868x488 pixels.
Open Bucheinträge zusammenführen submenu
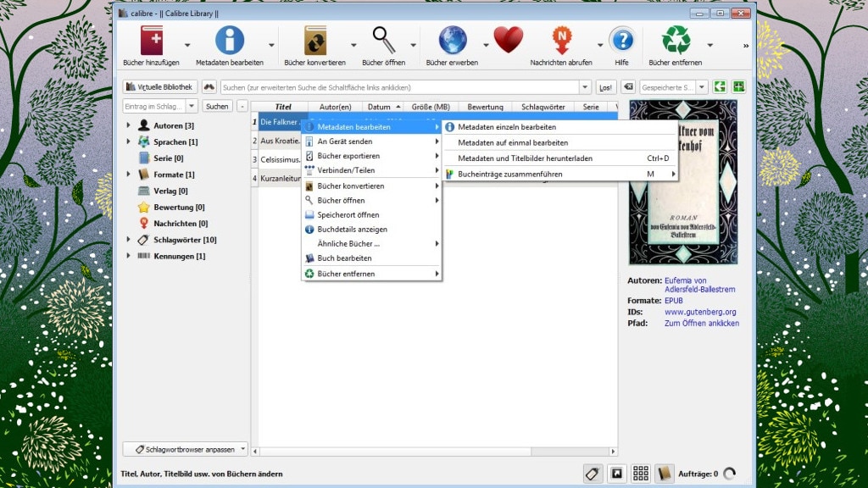pyautogui.click(x=560, y=174)
